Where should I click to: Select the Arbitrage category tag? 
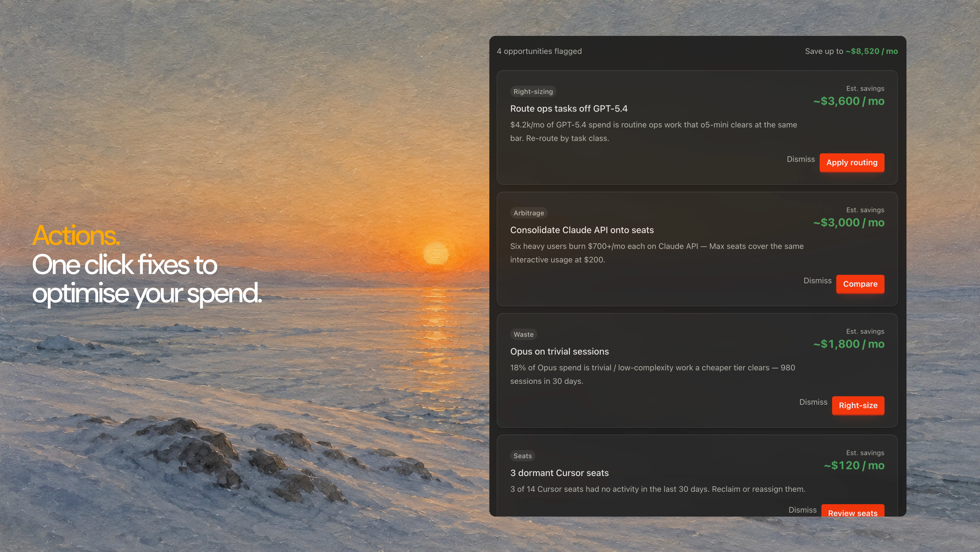tap(529, 213)
